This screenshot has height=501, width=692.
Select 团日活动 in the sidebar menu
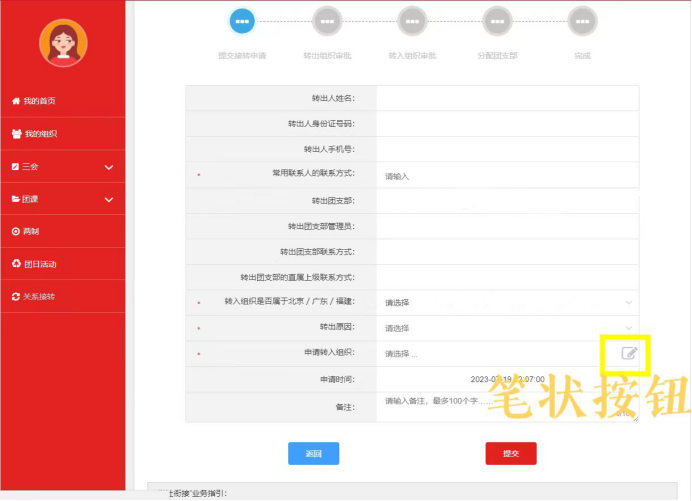click(x=40, y=264)
